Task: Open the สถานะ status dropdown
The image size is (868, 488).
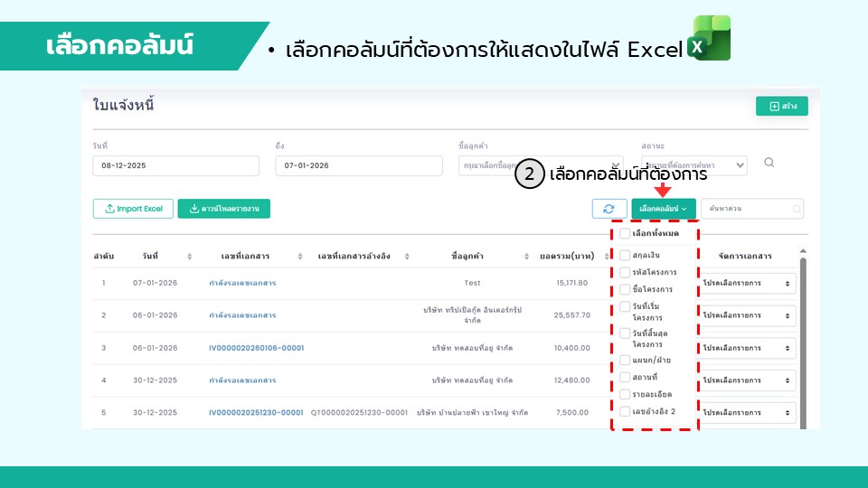Action: click(x=694, y=165)
